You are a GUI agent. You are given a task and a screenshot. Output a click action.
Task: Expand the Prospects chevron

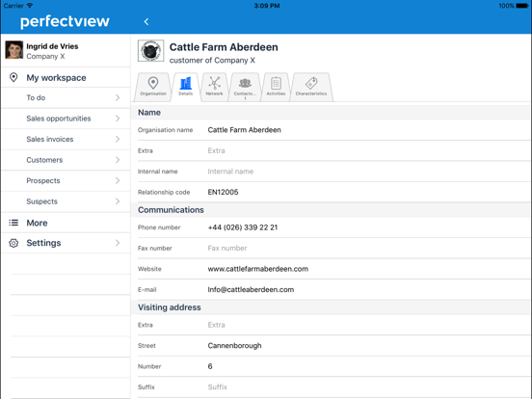(x=118, y=180)
